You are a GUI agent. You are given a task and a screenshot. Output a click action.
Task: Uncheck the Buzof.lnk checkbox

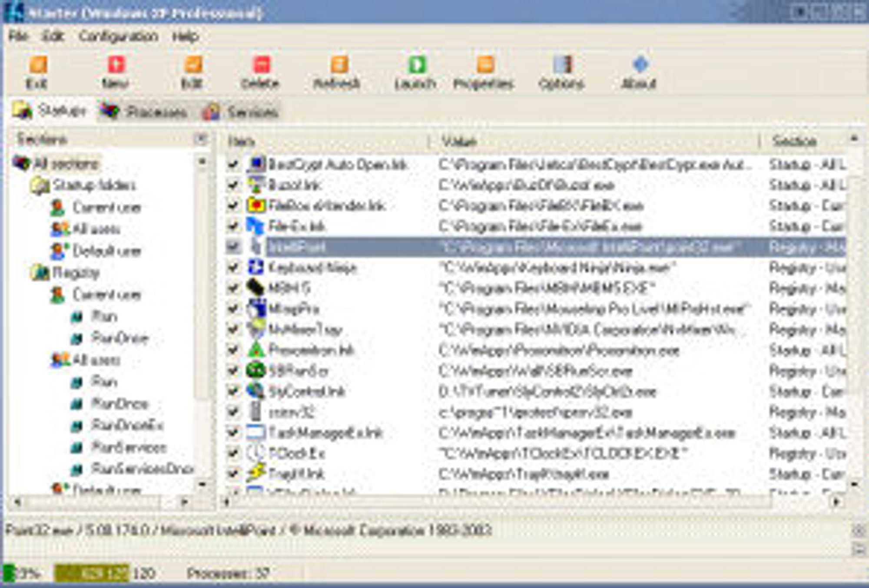click(233, 185)
